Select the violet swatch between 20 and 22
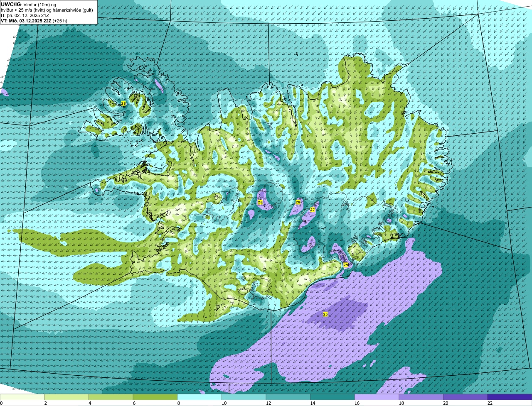The height and width of the screenshot is (406, 532). pyautogui.click(x=465, y=397)
